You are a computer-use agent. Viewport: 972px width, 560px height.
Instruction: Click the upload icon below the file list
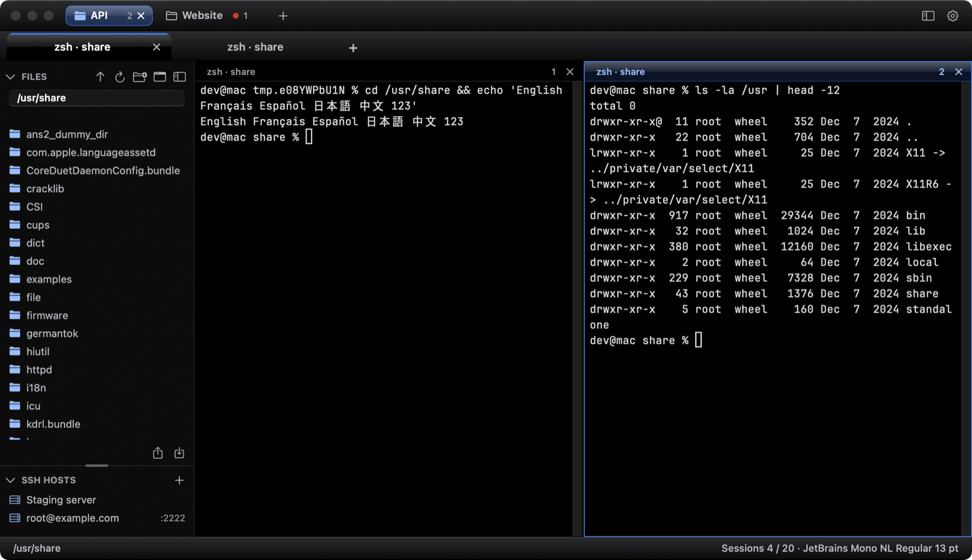coord(158,453)
